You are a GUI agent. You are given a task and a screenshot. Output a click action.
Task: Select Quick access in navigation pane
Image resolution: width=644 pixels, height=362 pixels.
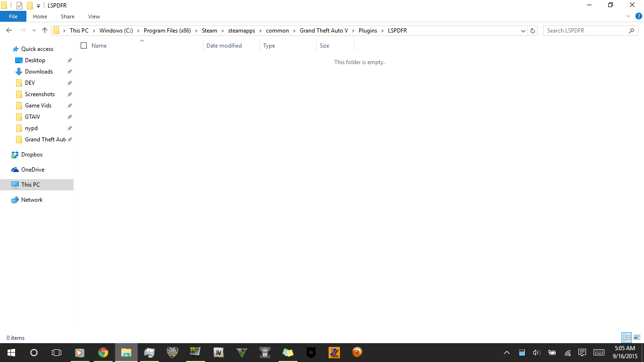(37, 49)
